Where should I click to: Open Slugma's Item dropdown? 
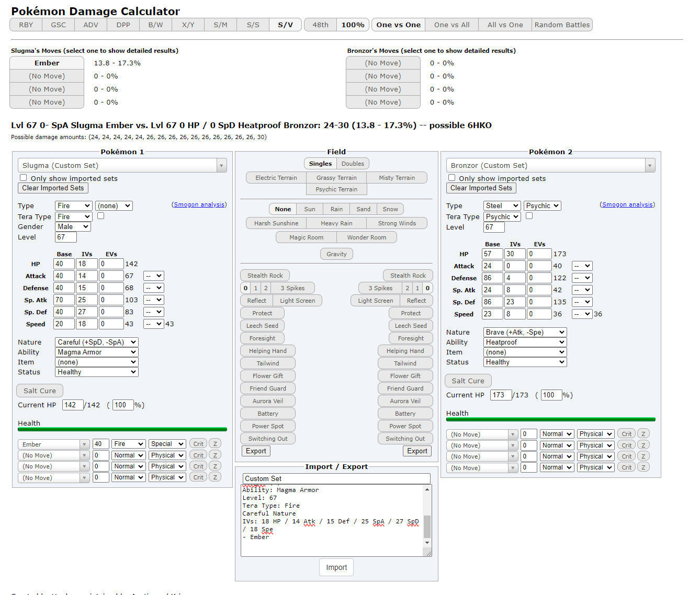tap(97, 362)
